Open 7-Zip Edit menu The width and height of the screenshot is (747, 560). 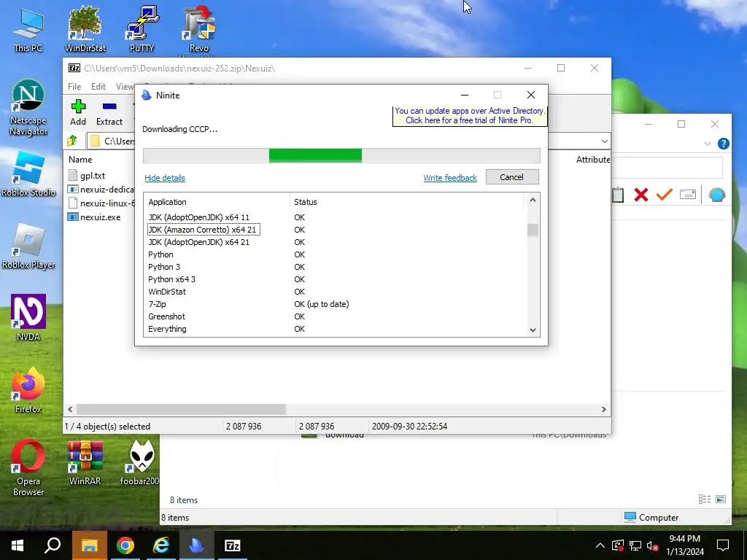(98, 87)
